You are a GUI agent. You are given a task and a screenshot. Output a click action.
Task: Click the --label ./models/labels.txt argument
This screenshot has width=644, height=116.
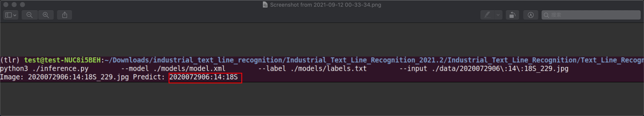[312, 69]
